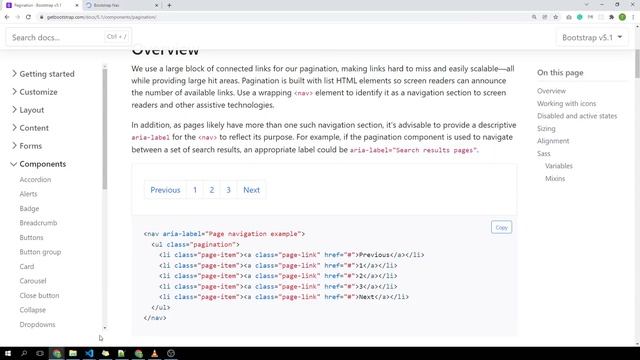Go back using the browser back arrow
Screen dimensions: 640x360
point(7,17)
